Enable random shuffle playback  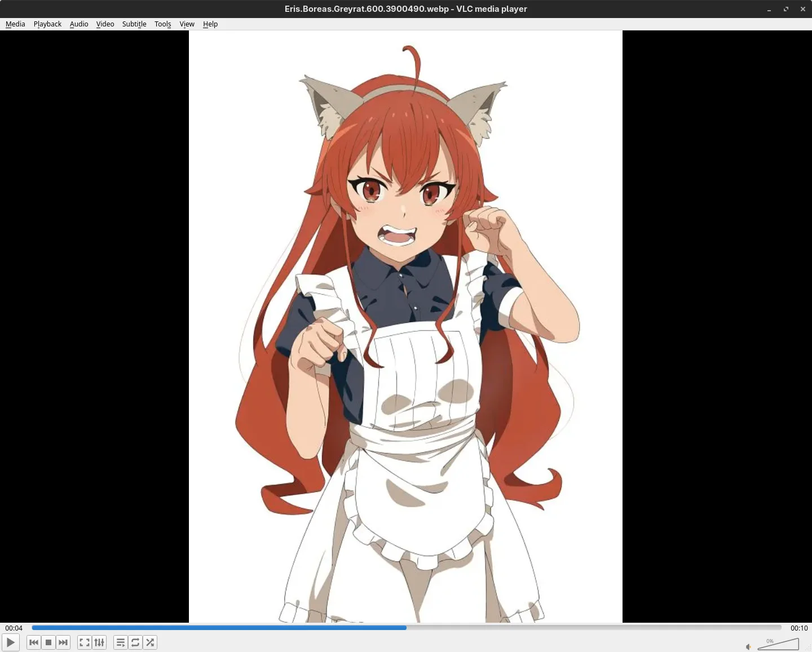click(150, 642)
